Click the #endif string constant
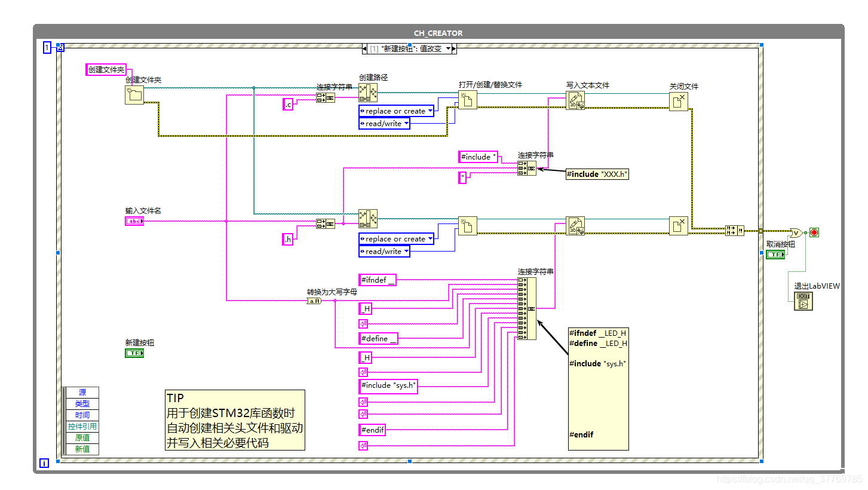 (372, 430)
